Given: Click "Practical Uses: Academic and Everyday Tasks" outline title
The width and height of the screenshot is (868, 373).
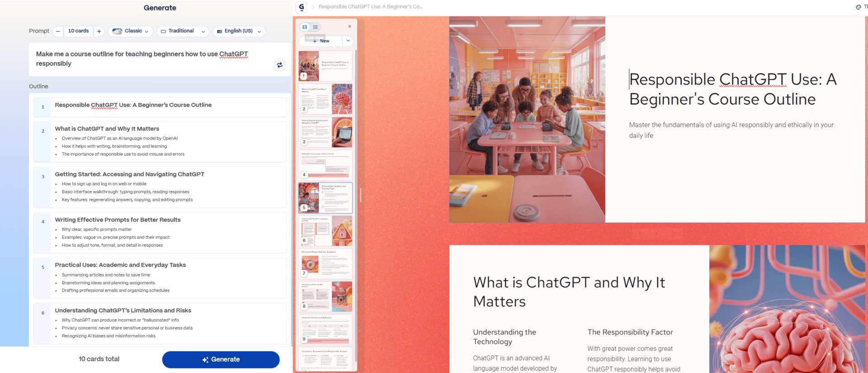Looking at the screenshot, I should (120, 265).
